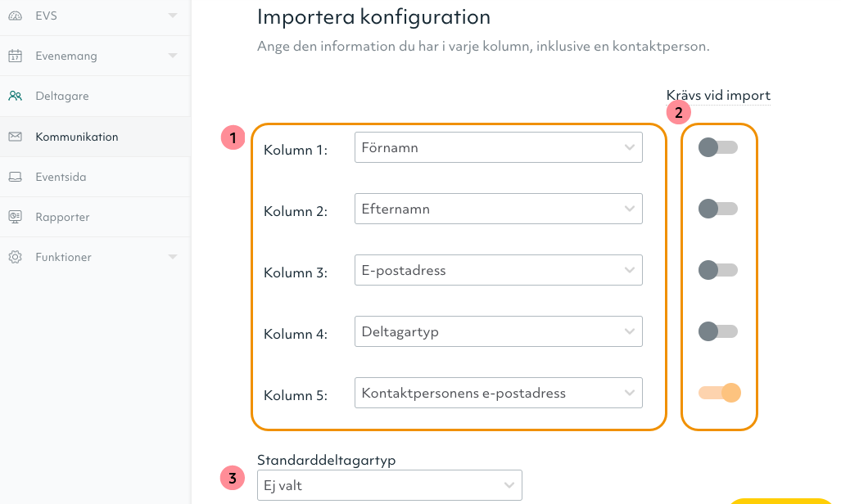841x504 pixels.
Task: Select the Deltagare people icon
Action: tap(15, 96)
